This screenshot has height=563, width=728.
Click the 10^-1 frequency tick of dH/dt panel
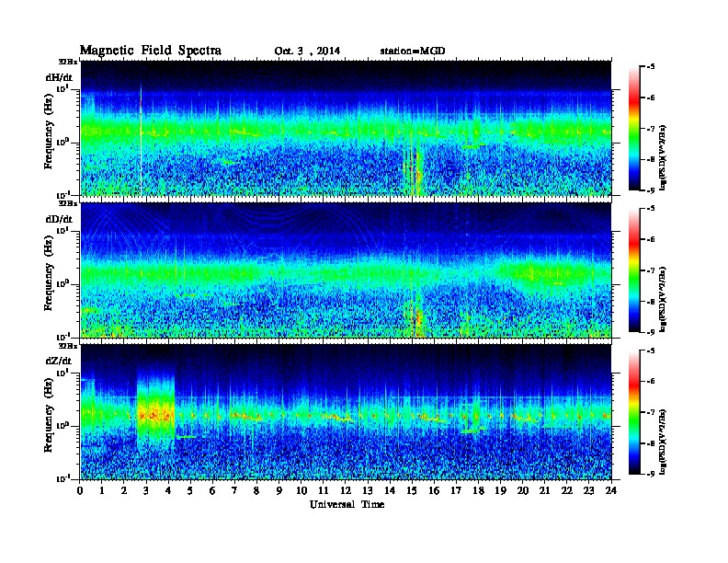63,195
